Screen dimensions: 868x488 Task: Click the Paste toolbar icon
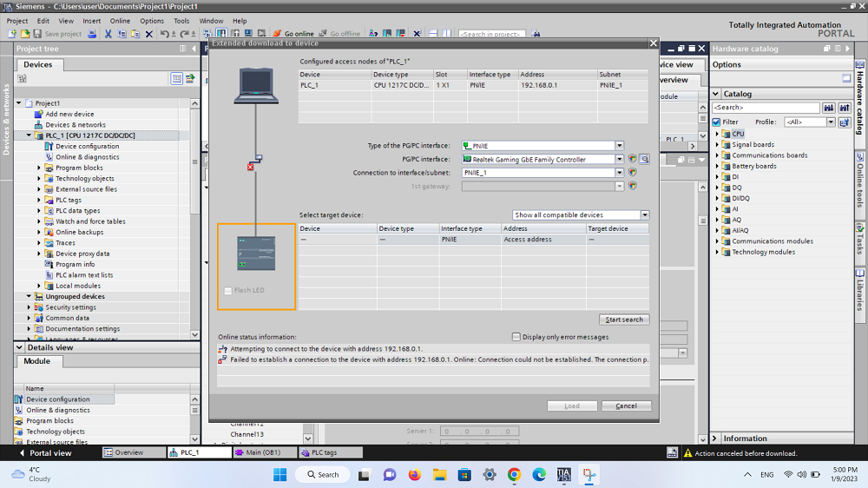[x=135, y=34]
